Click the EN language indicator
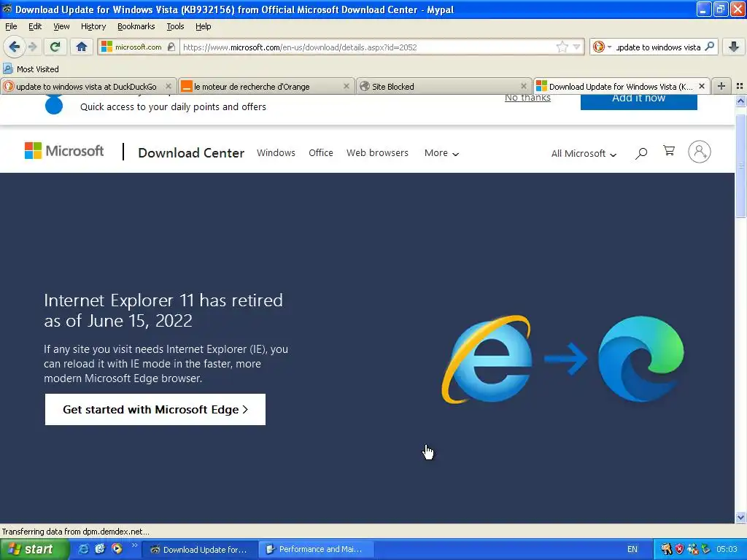The width and height of the screenshot is (747, 560). click(632, 549)
